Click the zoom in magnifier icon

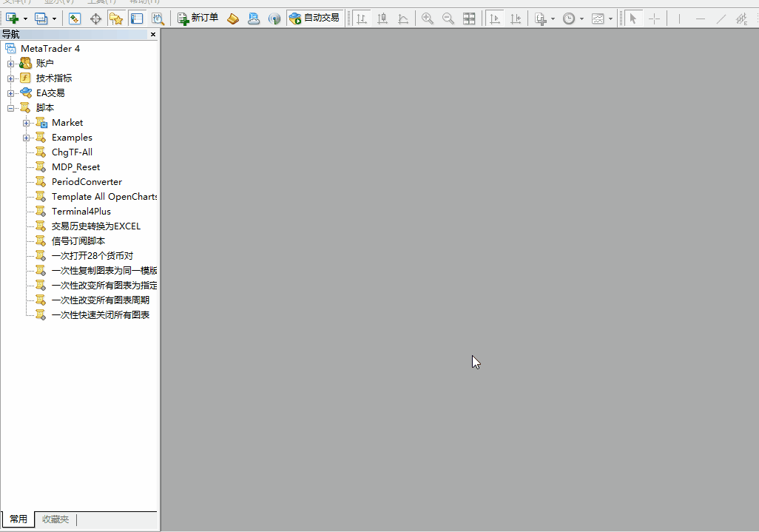click(x=428, y=18)
